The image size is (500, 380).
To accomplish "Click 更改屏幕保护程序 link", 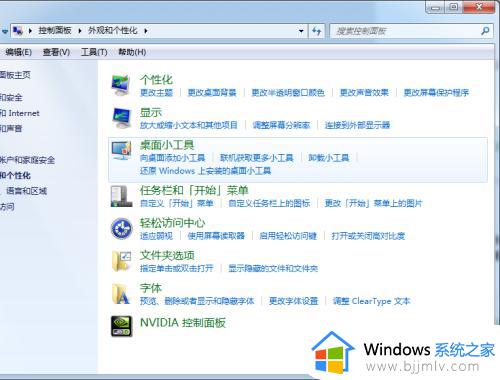I will coord(436,92).
